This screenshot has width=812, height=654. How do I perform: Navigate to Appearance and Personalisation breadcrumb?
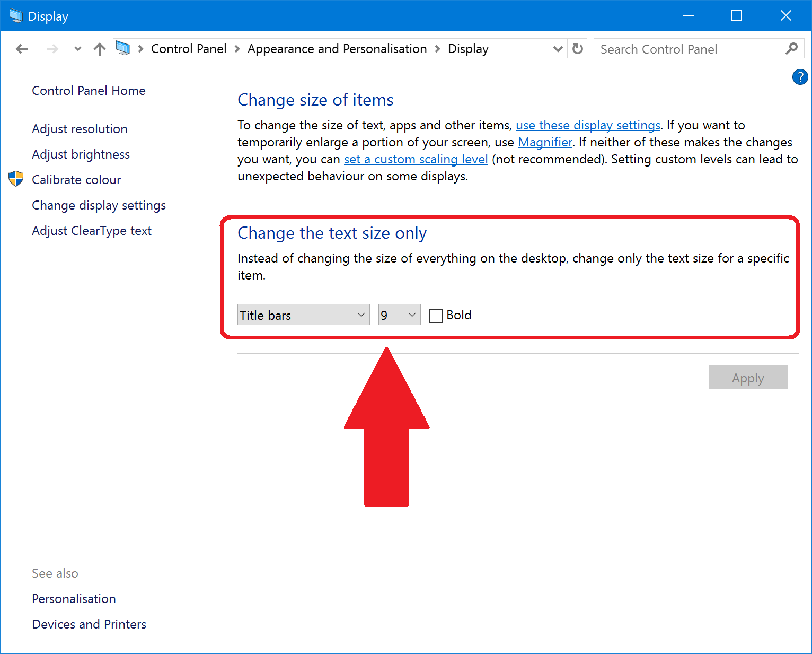point(337,48)
